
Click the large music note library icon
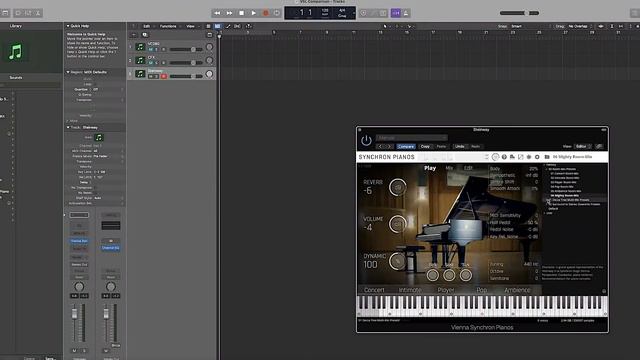[16, 52]
